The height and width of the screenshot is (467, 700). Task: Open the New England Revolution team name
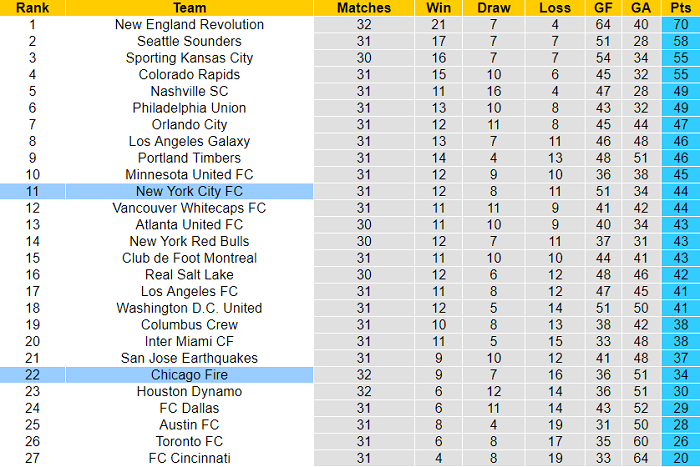(189, 25)
